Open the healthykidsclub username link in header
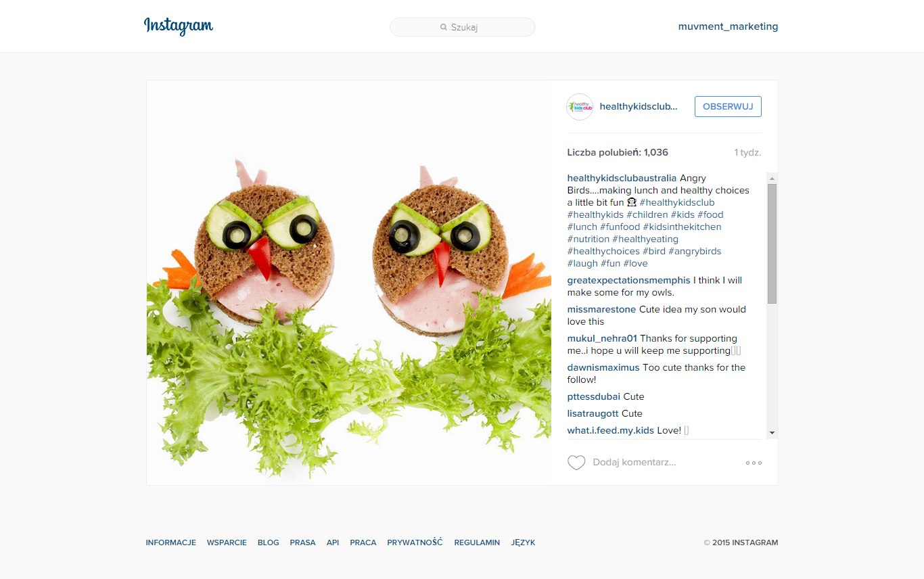Image resolution: width=924 pixels, height=579 pixels. pos(639,107)
